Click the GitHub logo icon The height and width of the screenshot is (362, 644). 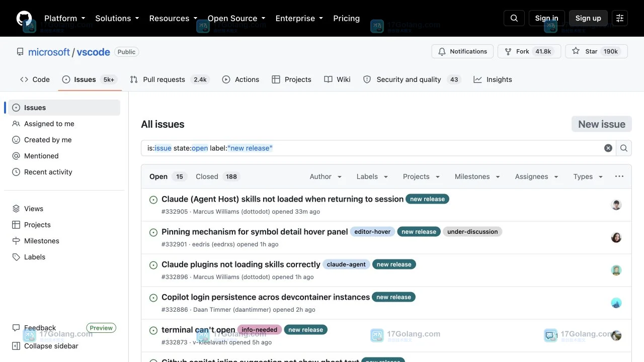(24, 18)
